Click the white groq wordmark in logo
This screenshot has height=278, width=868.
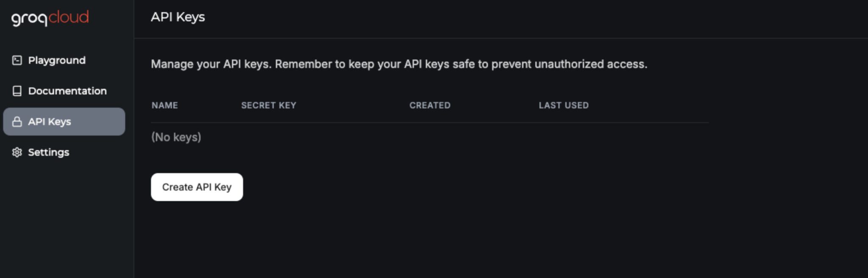click(x=30, y=19)
